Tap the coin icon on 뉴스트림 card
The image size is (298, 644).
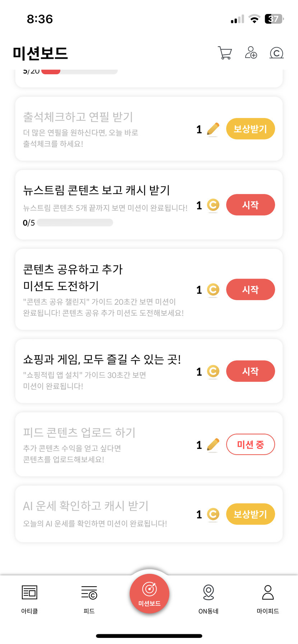[213, 205]
